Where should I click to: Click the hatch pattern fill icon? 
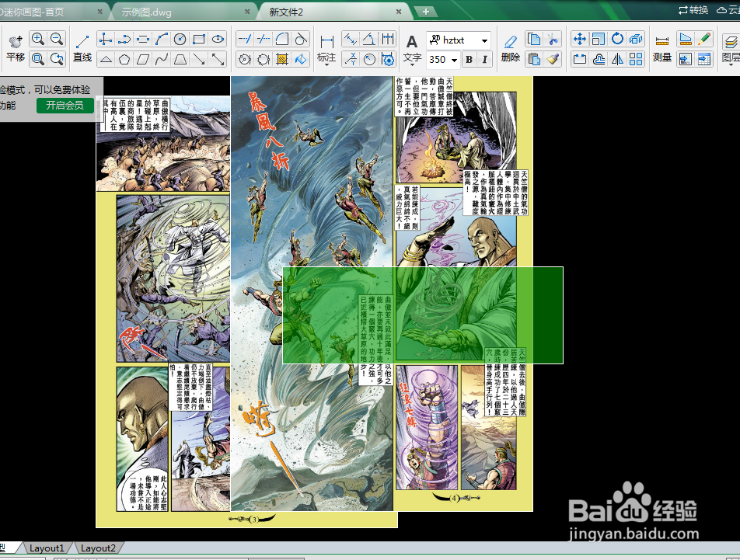click(282, 59)
